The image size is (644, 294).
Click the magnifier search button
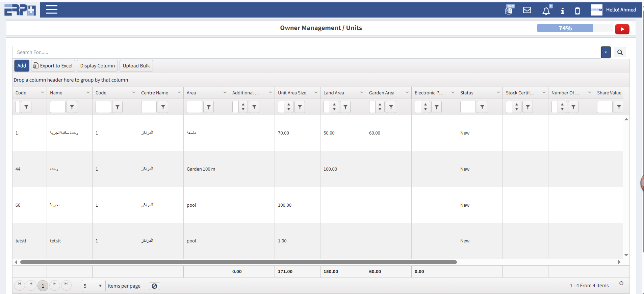tap(620, 52)
